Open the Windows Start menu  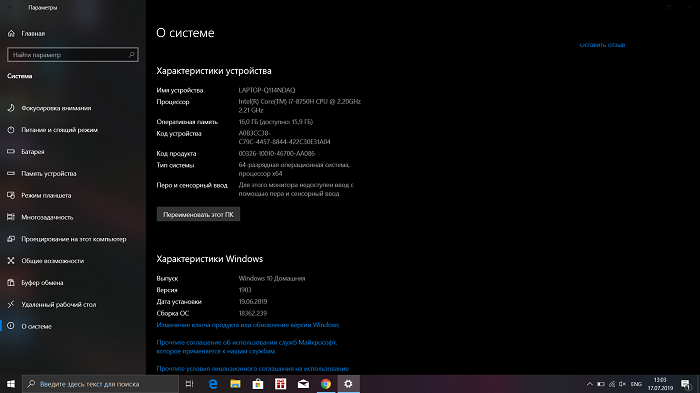pyautogui.click(x=11, y=384)
